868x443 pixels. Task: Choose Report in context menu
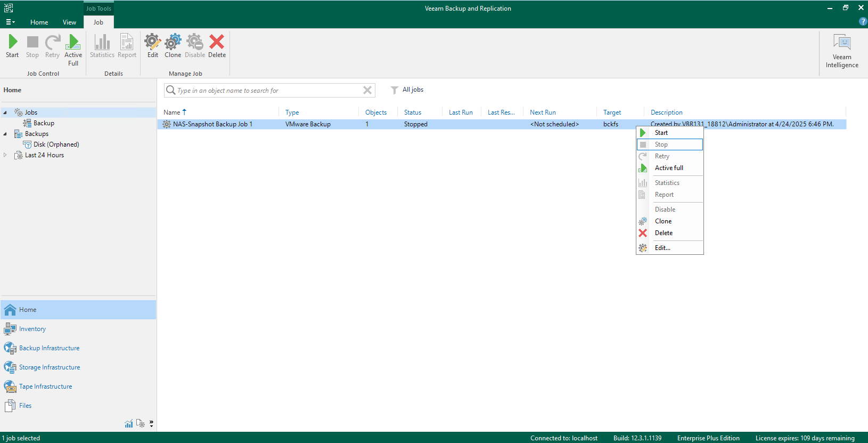[x=670, y=195]
